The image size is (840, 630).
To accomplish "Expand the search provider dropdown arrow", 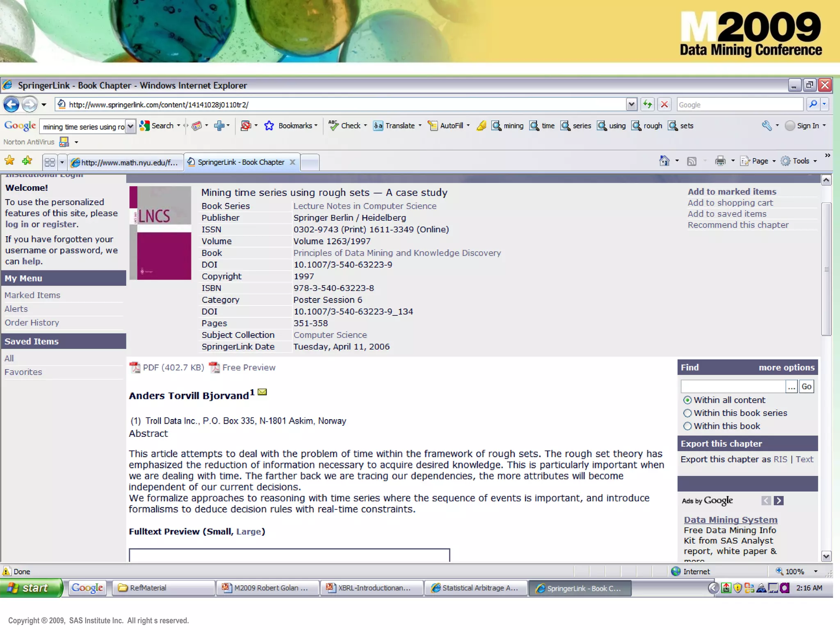I will pyautogui.click(x=824, y=104).
